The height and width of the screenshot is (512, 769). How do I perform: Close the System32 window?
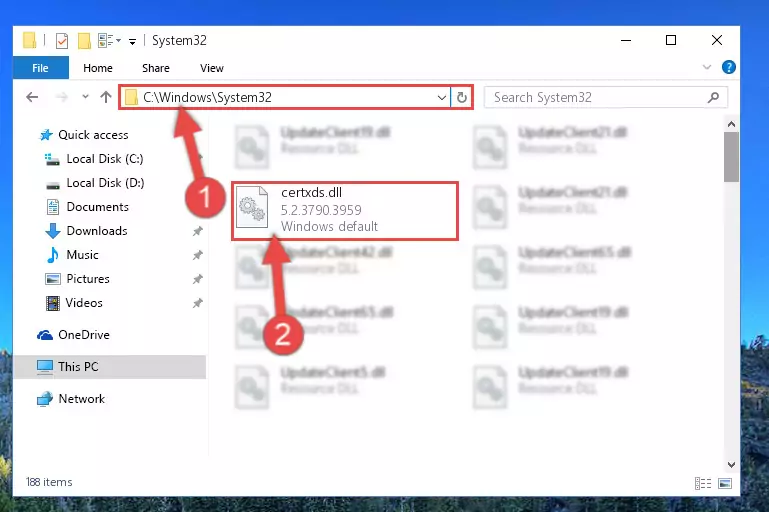[x=717, y=40]
